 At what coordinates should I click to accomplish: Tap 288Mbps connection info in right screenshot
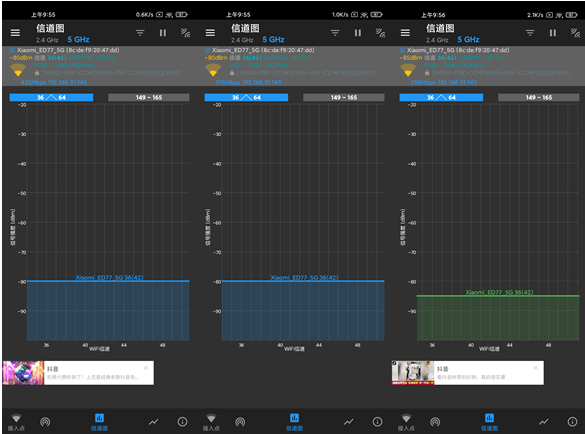pos(444,82)
